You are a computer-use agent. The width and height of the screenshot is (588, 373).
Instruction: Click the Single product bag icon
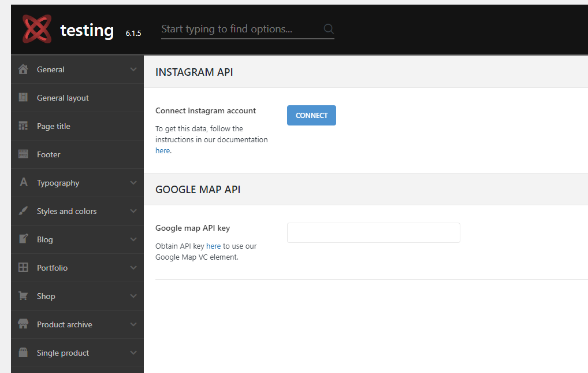pos(23,352)
